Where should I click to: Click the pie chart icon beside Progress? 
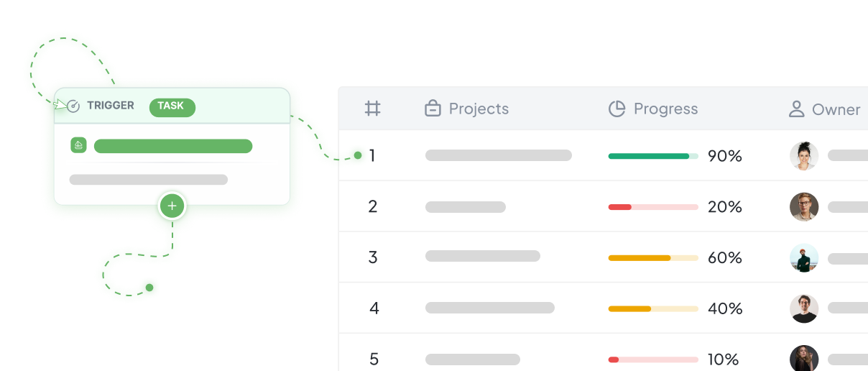coord(617,109)
